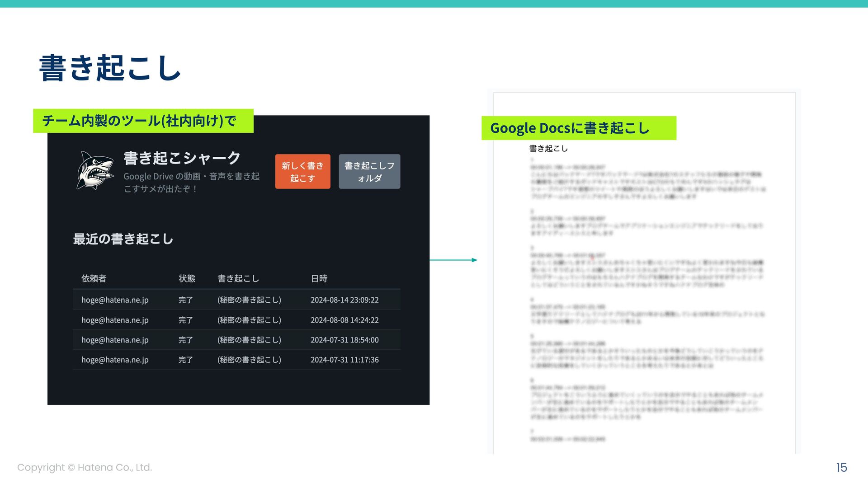This screenshot has width=868, height=488.
Task: Click (秘密の書き起こし) link in first row
Action: pos(249,300)
